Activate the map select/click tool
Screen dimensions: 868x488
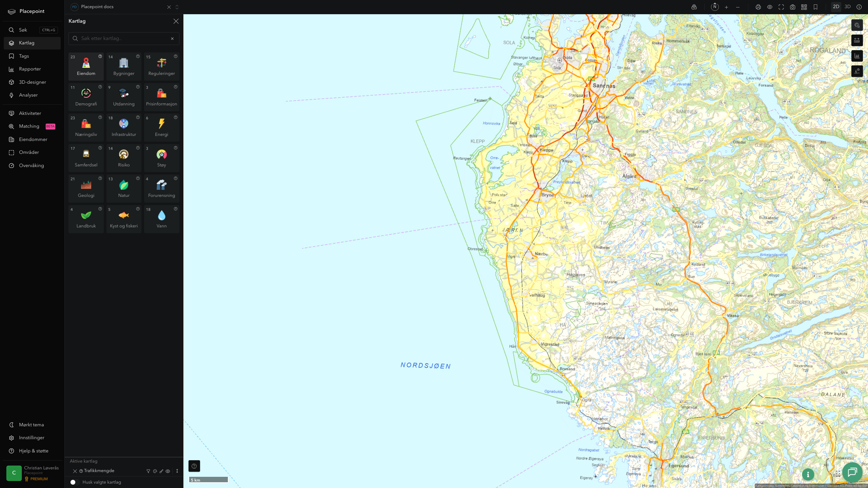click(x=857, y=25)
